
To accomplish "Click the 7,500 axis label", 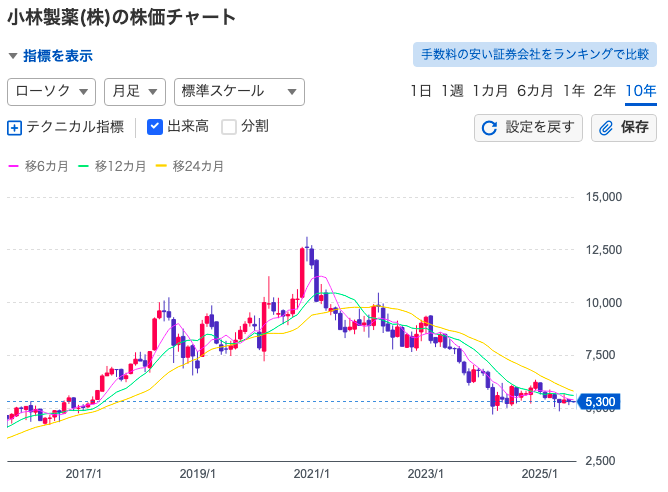I will tap(600, 355).
